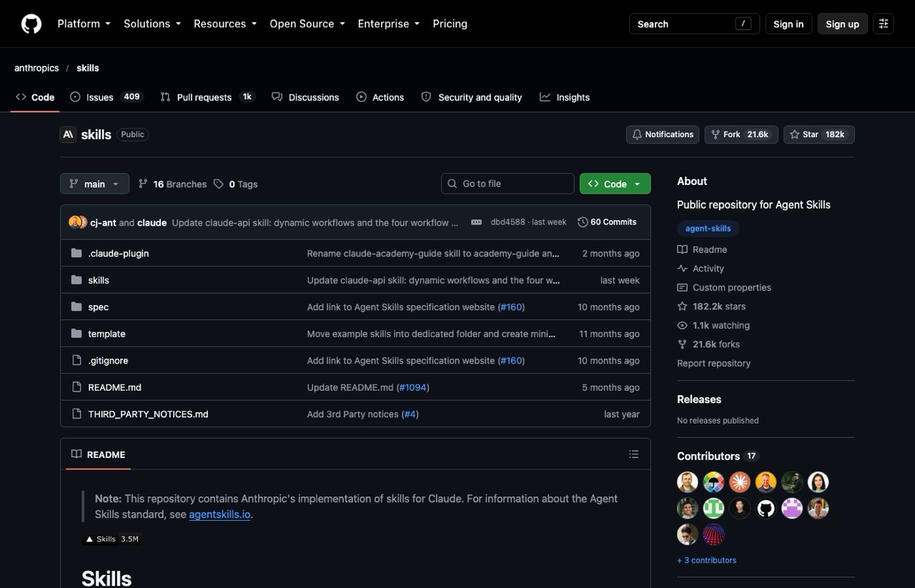Focus the Go to file input
The height and width of the screenshot is (588, 915).
coord(508,184)
